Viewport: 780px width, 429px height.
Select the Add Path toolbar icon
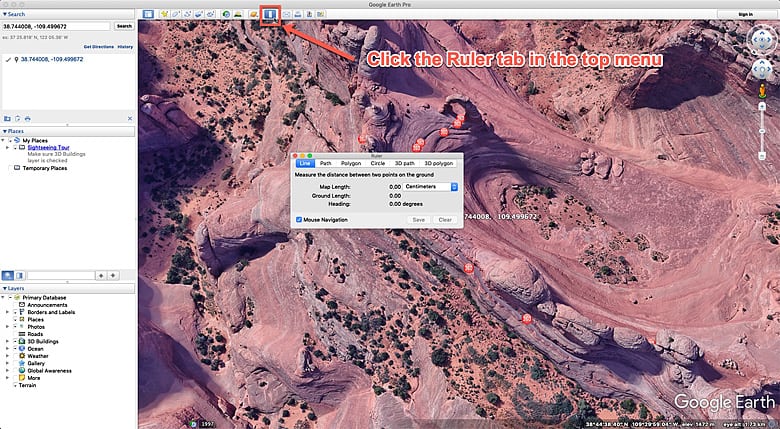point(187,14)
